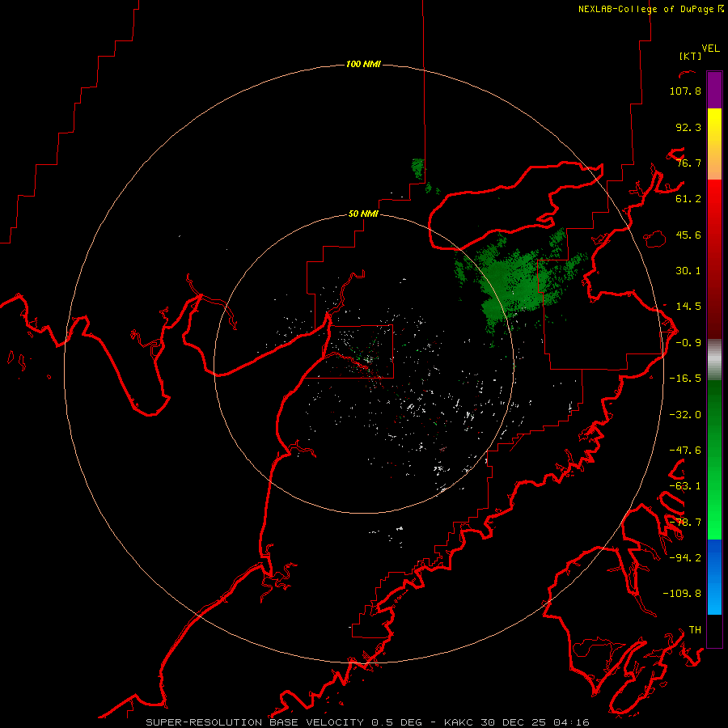
Task: Select the 107.8 value on velocity scale
Action: click(x=685, y=91)
